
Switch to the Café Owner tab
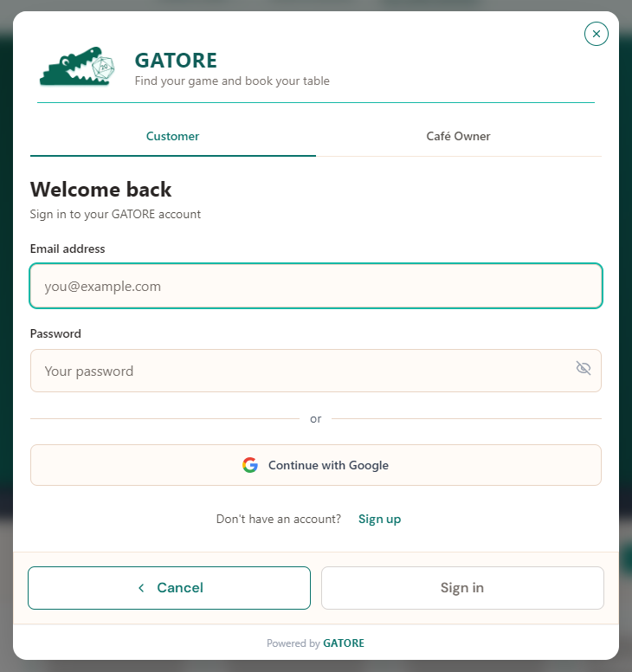459,136
